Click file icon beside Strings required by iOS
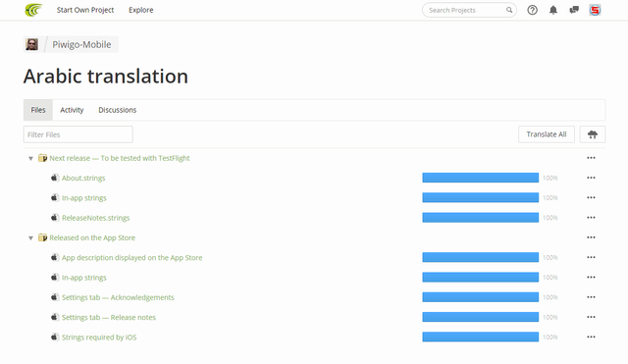The height and width of the screenshot is (364, 628). (55, 337)
